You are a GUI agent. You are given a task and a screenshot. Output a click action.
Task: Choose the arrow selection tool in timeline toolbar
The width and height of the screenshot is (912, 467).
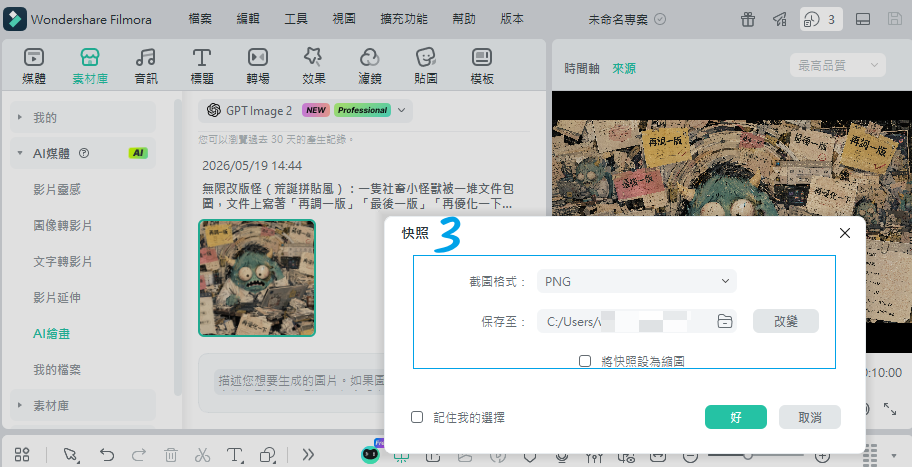coord(71,454)
